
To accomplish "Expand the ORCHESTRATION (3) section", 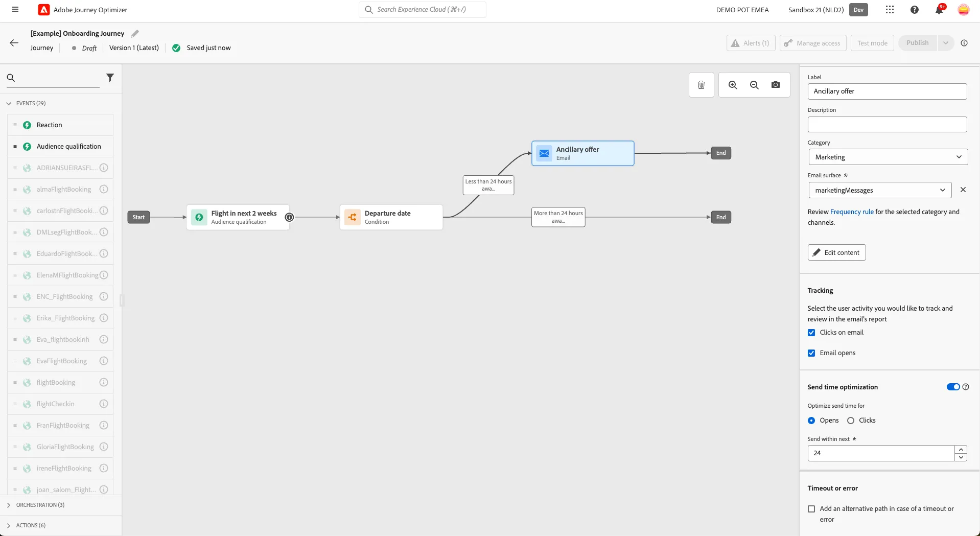I will click(9, 505).
